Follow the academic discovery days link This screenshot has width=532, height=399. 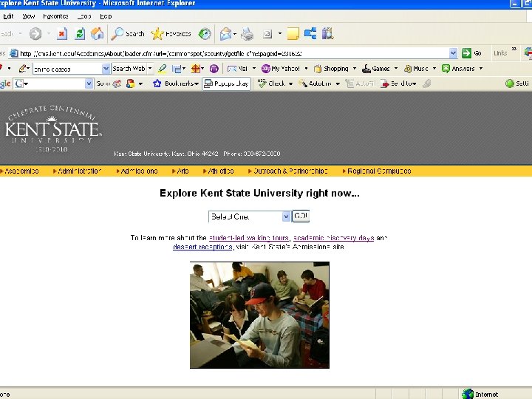point(333,238)
